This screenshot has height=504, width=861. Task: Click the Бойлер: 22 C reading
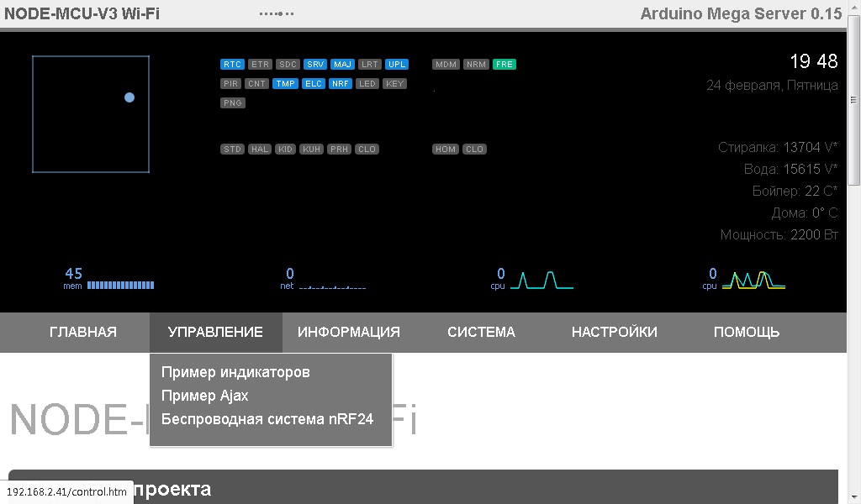pos(795,192)
